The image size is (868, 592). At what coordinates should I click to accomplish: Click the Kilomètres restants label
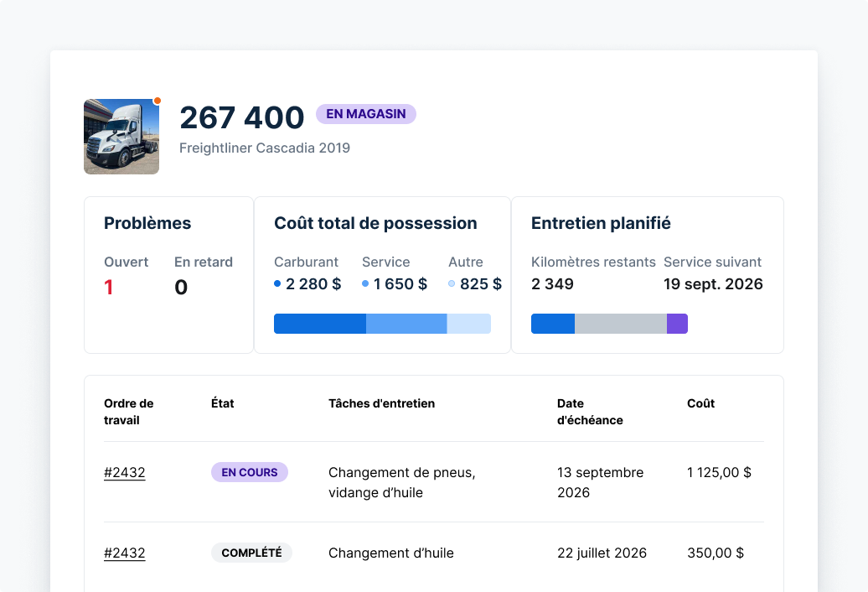593,262
